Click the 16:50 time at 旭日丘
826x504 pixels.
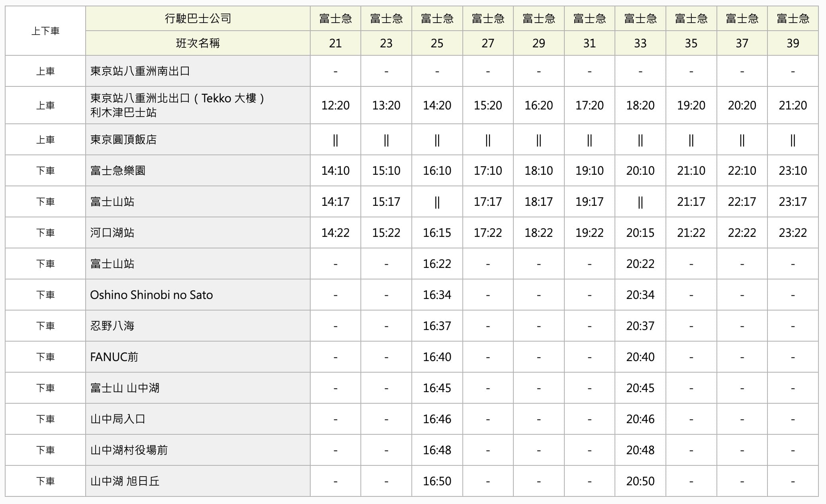point(437,481)
